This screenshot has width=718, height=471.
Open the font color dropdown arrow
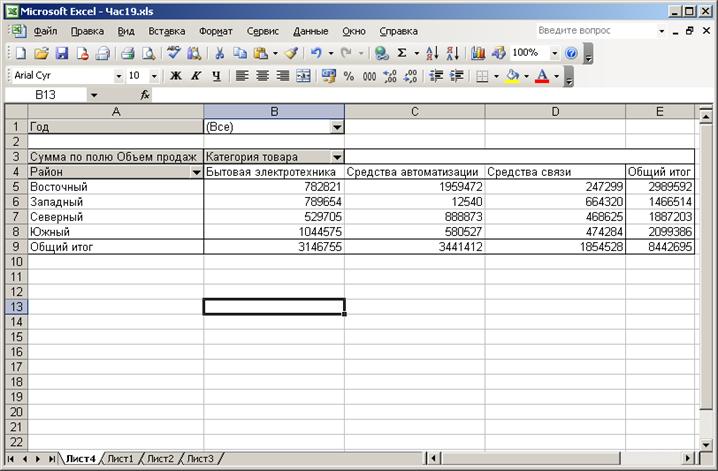(557, 76)
